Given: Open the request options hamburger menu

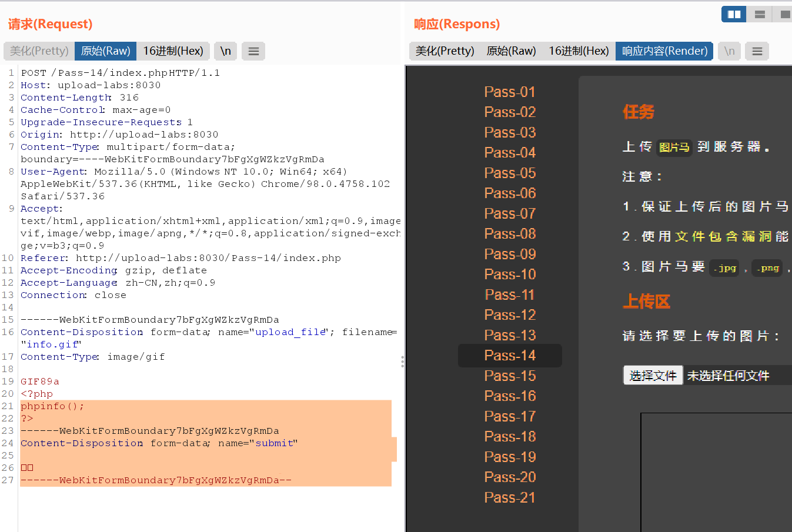Looking at the screenshot, I should tap(253, 51).
